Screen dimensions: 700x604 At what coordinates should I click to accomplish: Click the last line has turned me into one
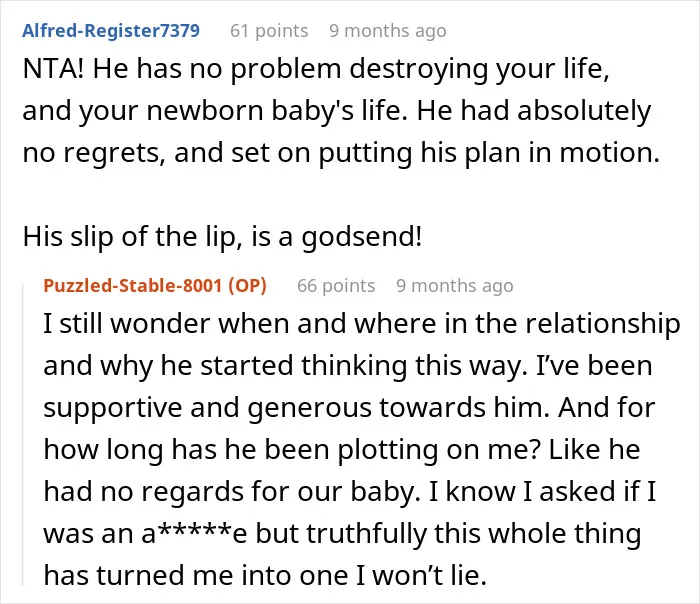265,575
